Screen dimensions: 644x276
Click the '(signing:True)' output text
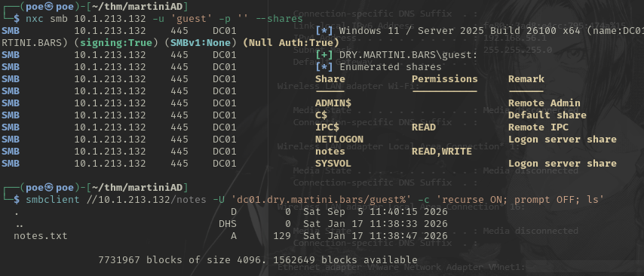click(x=116, y=43)
